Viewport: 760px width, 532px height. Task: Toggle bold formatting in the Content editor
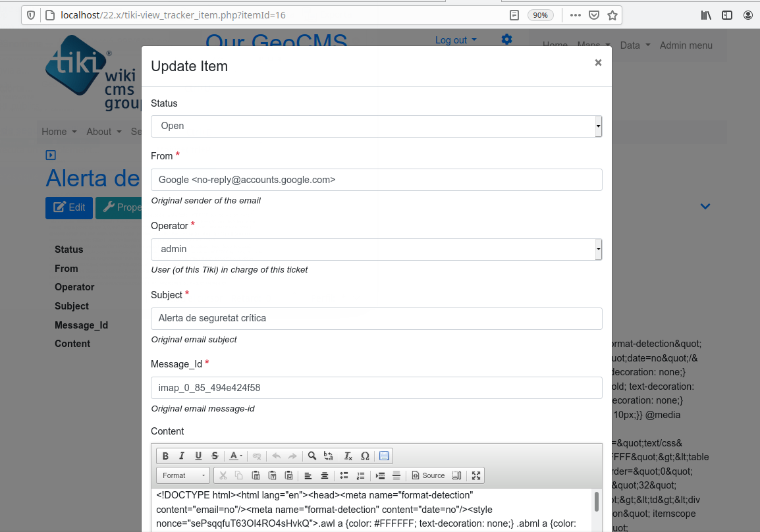(165, 456)
